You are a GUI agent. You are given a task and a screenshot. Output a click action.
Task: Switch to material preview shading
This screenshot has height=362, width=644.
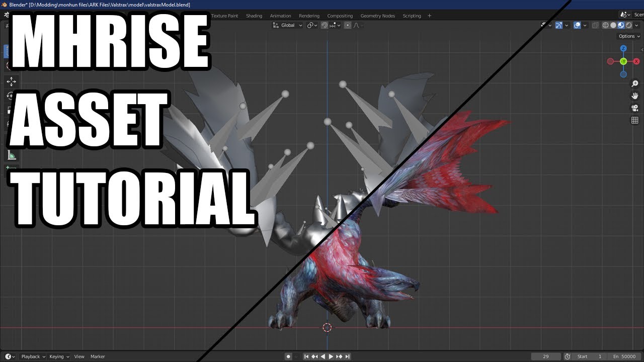pyautogui.click(x=621, y=25)
